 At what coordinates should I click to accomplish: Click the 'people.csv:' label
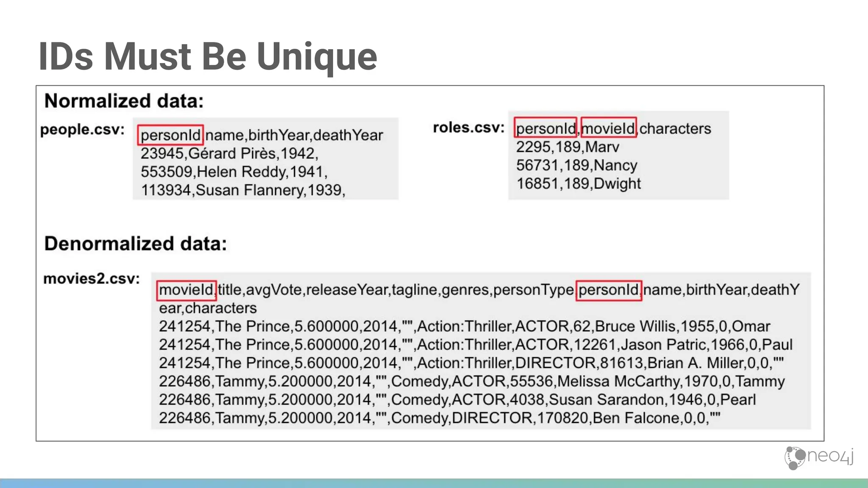pyautogui.click(x=82, y=129)
